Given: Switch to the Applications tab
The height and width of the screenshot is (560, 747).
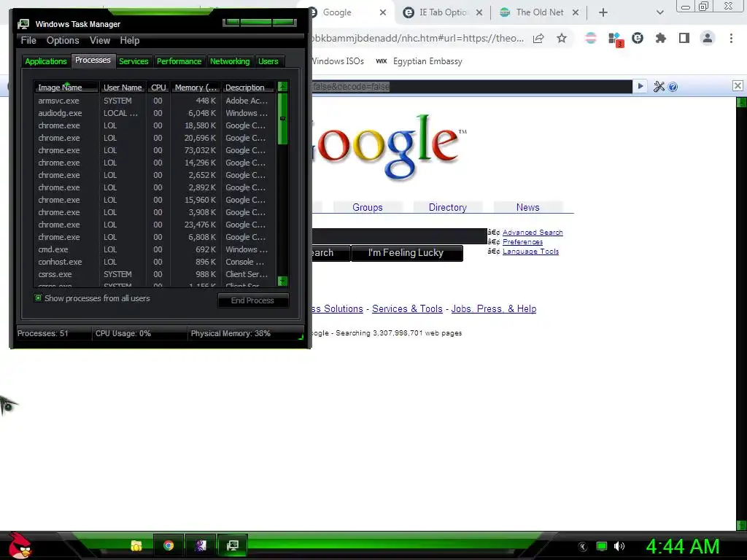Looking at the screenshot, I should [x=46, y=61].
